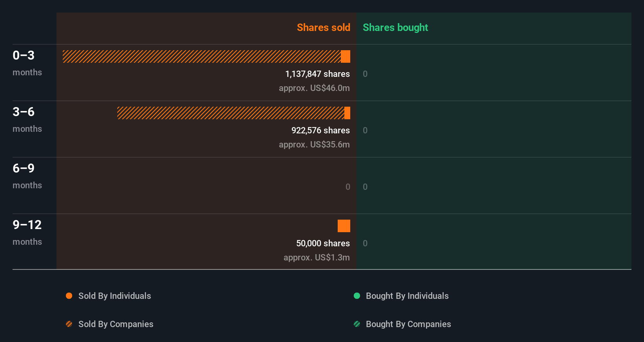Viewport: 644px width, 342px height.
Task: Select the 922,576 shares value
Action: pos(320,130)
